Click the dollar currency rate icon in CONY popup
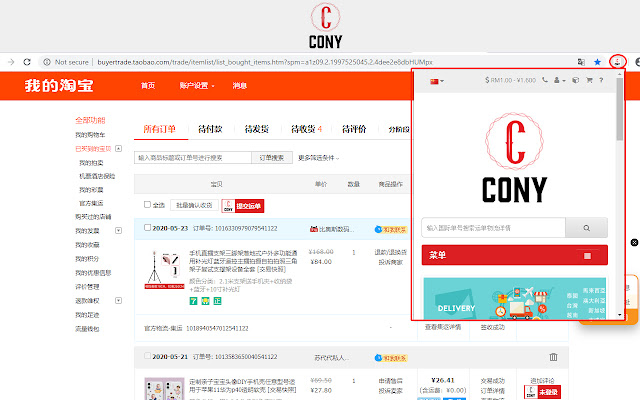The height and width of the screenshot is (400, 640). click(487, 80)
